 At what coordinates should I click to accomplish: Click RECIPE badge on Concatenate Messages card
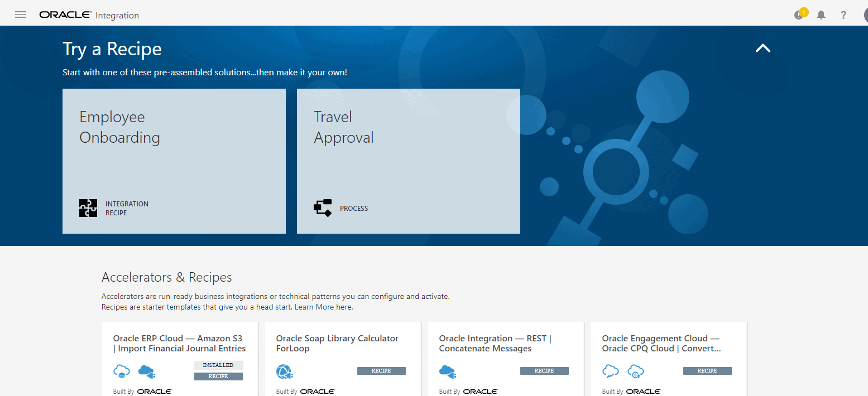click(544, 371)
